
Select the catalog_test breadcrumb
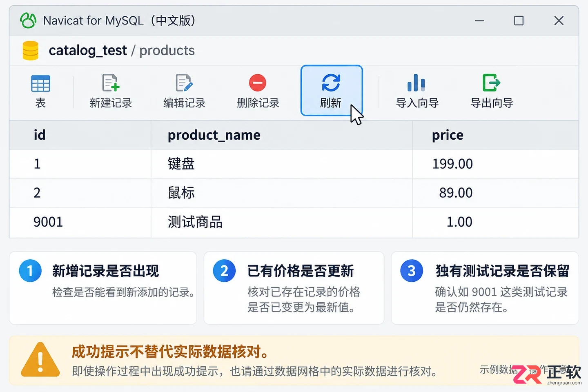pyautogui.click(x=88, y=51)
